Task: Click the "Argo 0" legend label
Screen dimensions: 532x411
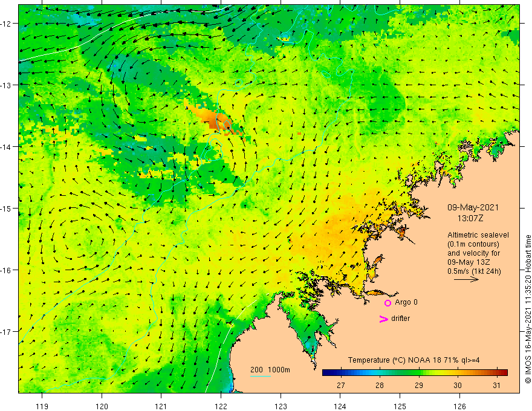Action: [406, 302]
